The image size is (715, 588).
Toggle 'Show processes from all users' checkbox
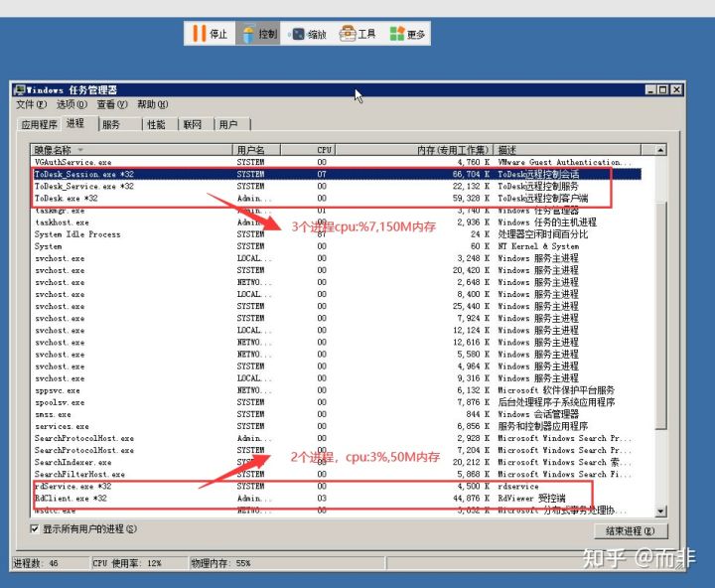(x=34, y=528)
